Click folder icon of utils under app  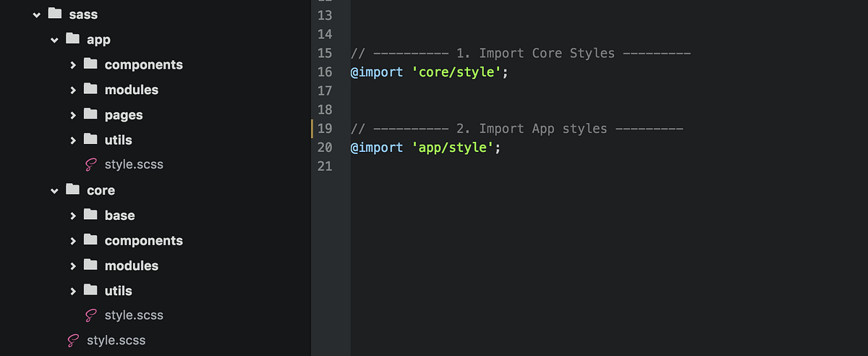coord(90,139)
